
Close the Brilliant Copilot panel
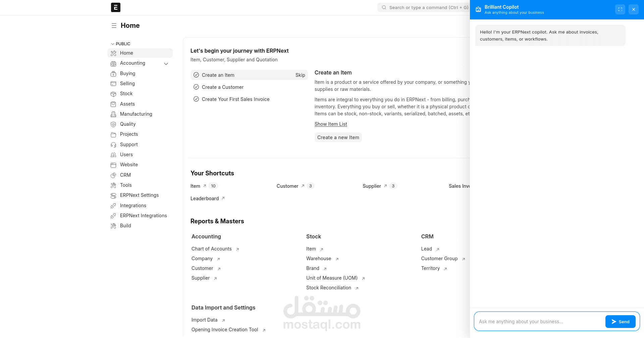pyautogui.click(x=634, y=9)
